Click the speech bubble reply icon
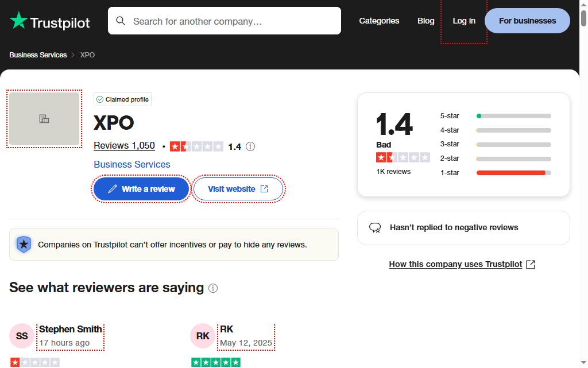This screenshot has height=368, width=588. (x=375, y=227)
